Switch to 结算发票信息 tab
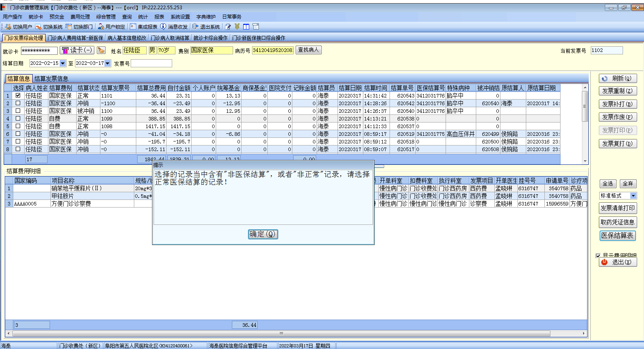Viewport: 644px width, 349px height. [x=51, y=79]
